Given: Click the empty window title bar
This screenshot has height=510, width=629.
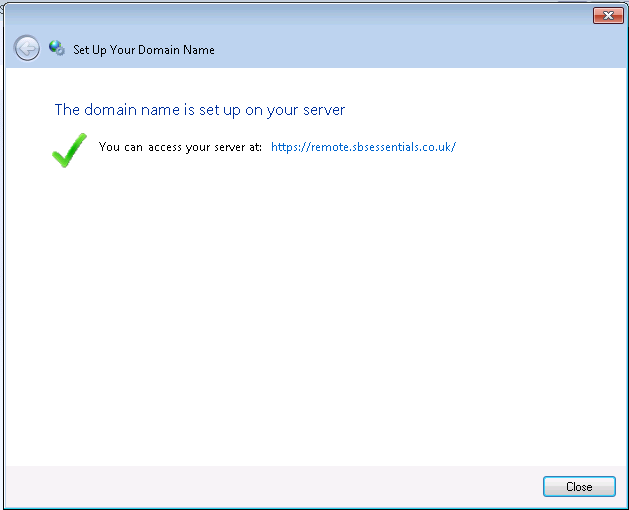Looking at the screenshot, I should pos(300,15).
